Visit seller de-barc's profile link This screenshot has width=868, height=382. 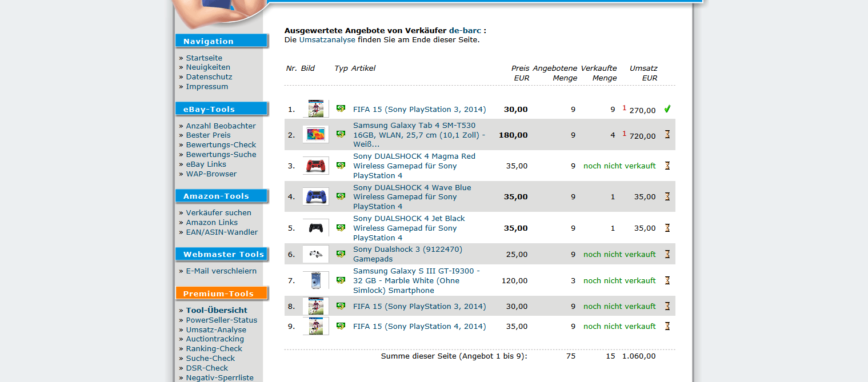coord(465,30)
